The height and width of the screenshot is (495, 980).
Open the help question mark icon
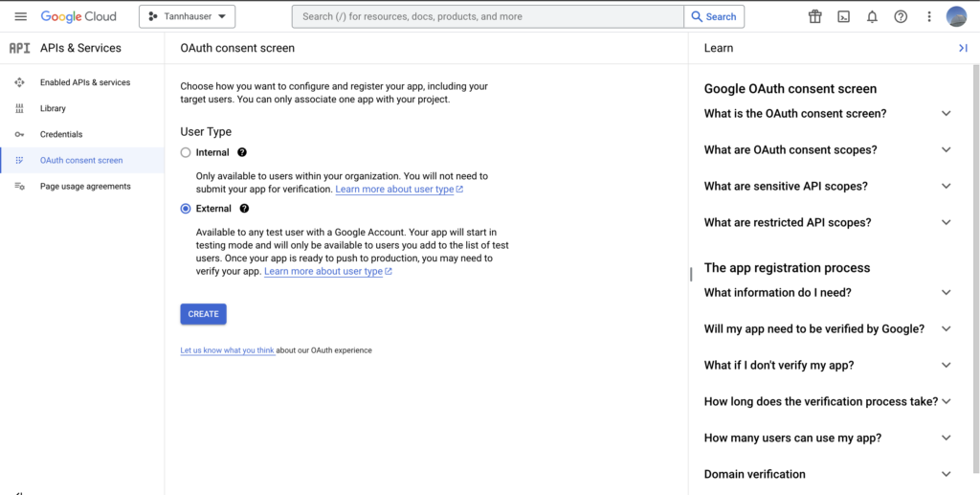[901, 17]
